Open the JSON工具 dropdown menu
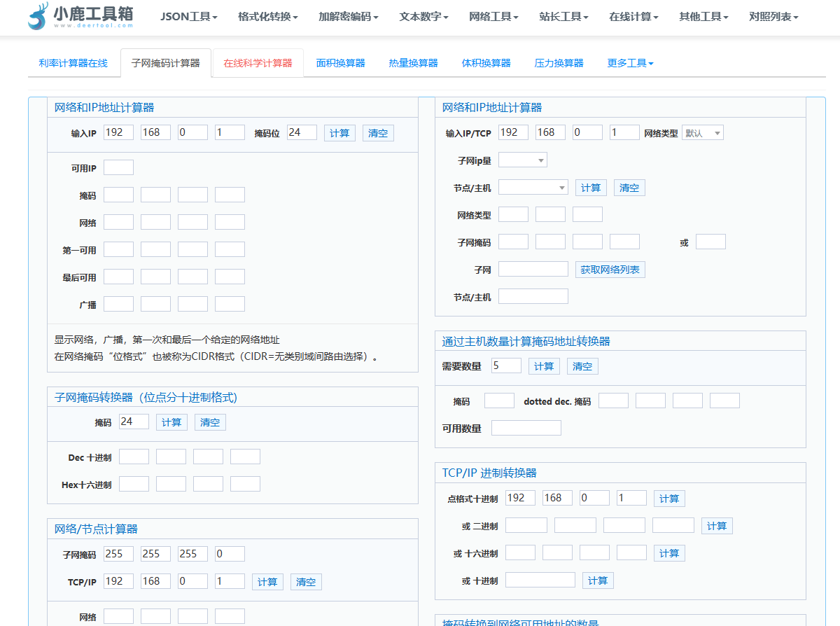Viewport: 840px width, 626px height. (x=189, y=17)
